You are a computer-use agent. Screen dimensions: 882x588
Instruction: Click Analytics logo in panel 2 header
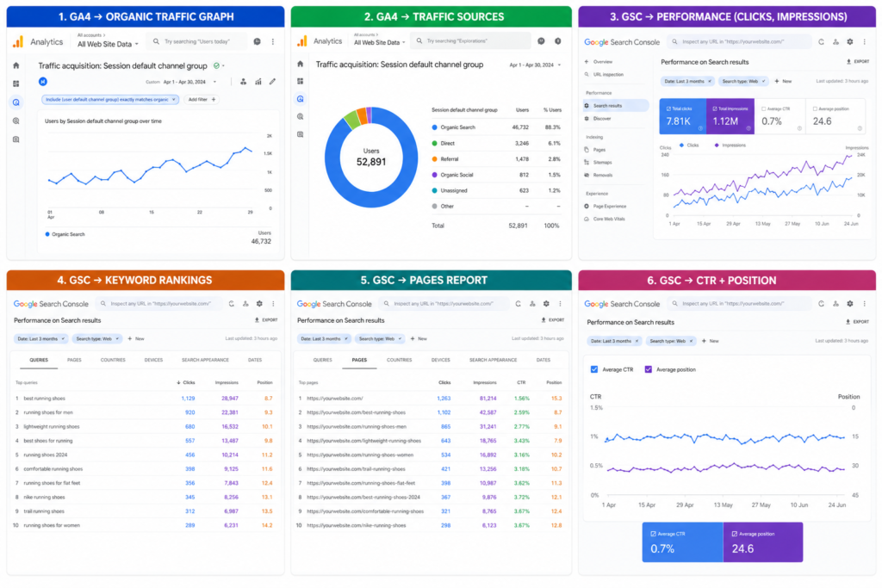click(302, 41)
